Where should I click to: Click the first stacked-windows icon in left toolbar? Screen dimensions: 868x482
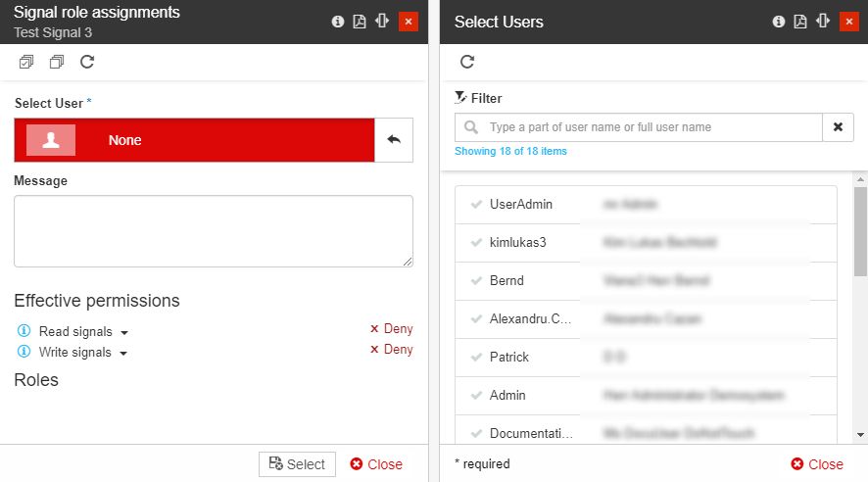click(x=26, y=62)
